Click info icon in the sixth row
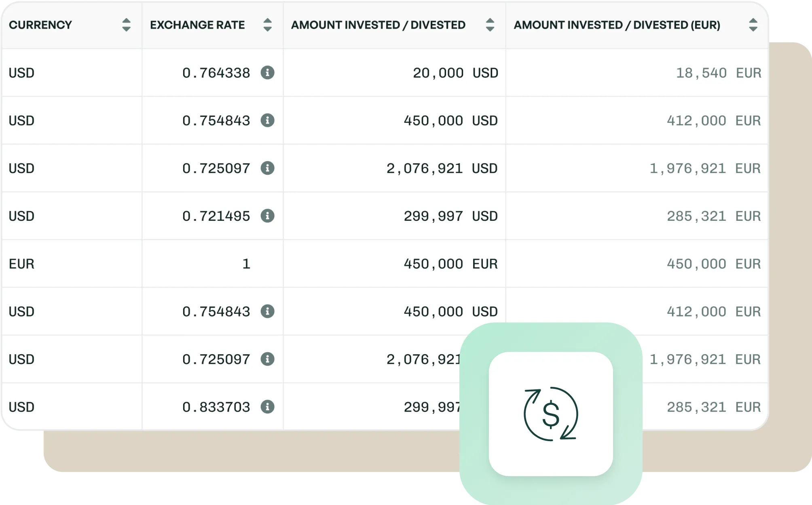The width and height of the screenshot is (812, 505). click(x=267, y=311)
